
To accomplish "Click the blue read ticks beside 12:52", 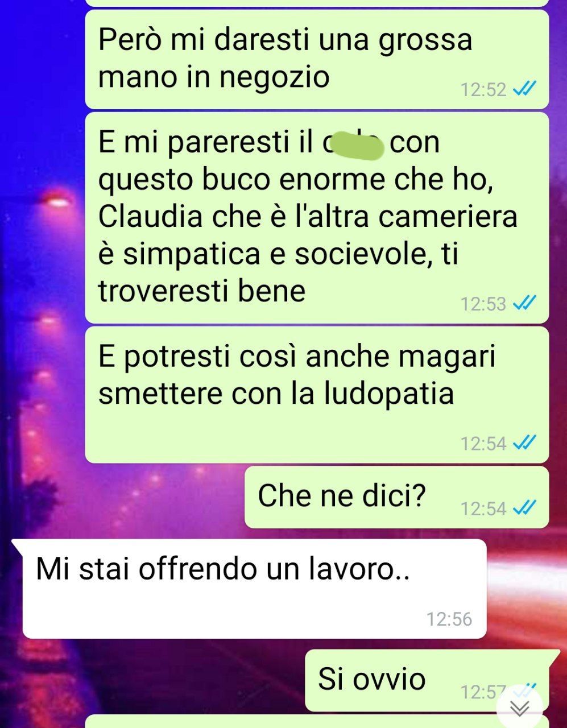I will [524, 89].
